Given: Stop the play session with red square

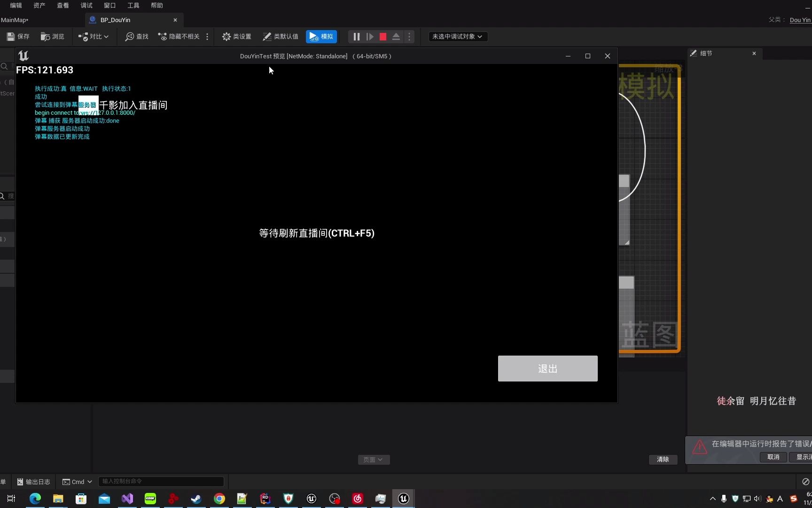Looking at the screenshot, I should coord(383,37).
